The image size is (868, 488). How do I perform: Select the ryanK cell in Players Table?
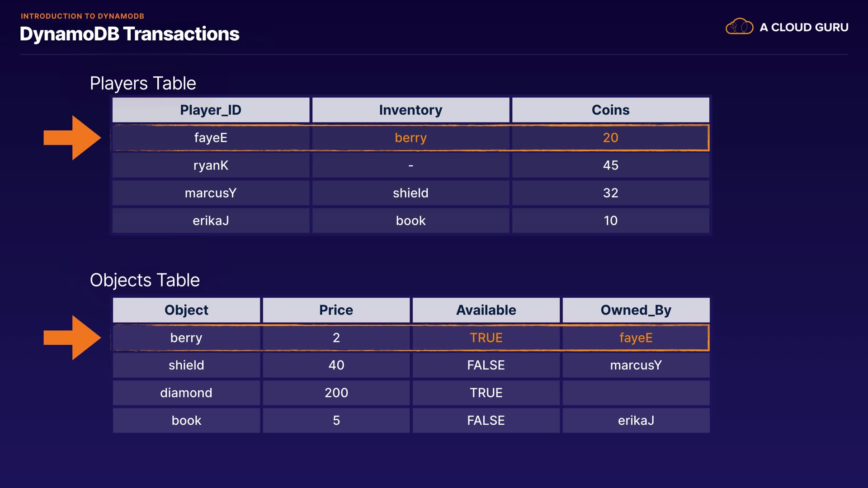[x=211, y=165]
